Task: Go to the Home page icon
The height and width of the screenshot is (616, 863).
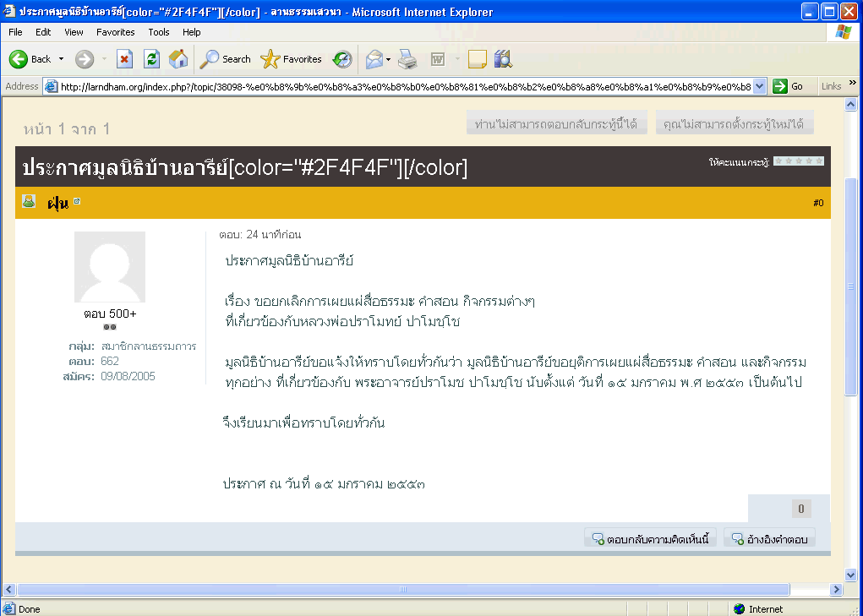Action: (178, 59)
